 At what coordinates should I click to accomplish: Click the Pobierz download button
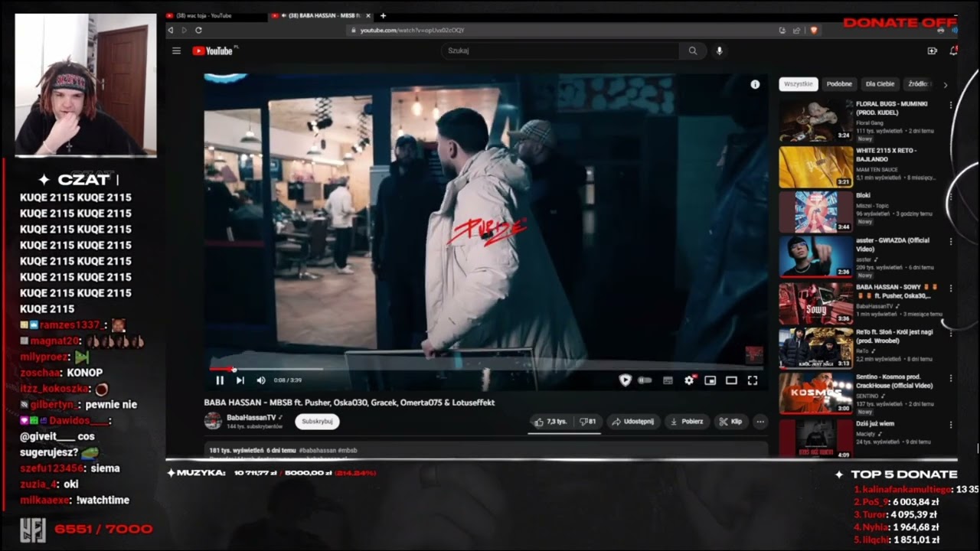pos(687,422)
